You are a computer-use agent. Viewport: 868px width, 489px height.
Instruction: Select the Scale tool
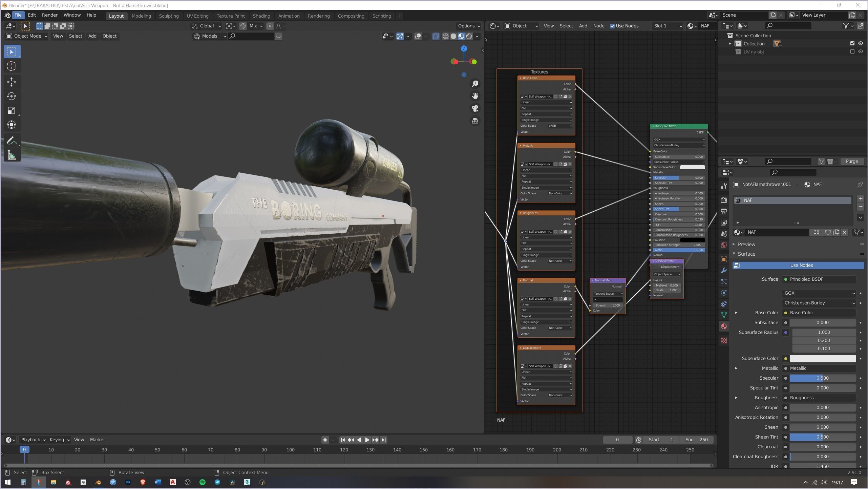(x=12, y=110)
